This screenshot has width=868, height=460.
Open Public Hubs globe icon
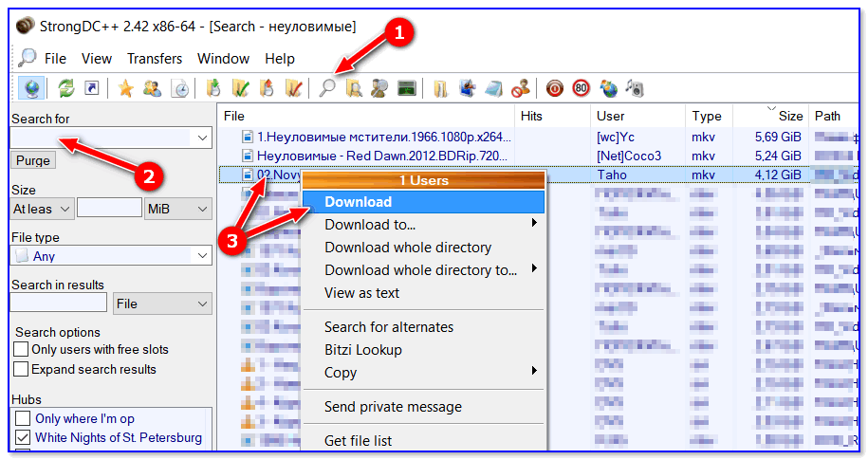point(30,88)
